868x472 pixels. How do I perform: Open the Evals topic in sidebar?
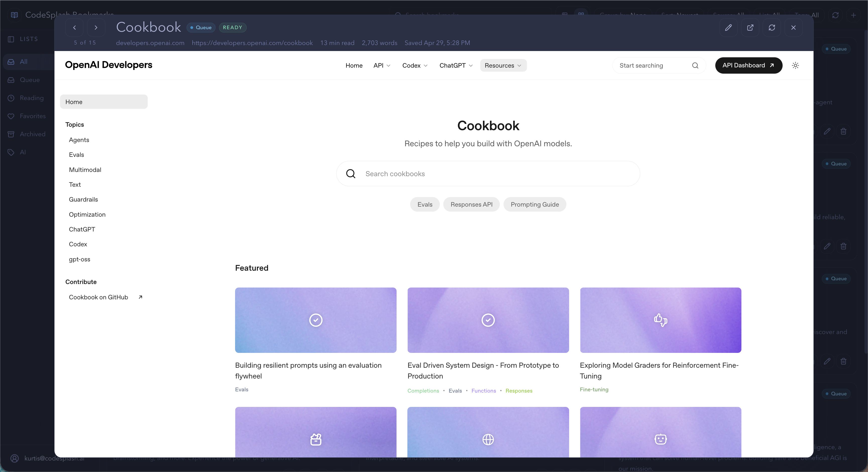(77, 155)
